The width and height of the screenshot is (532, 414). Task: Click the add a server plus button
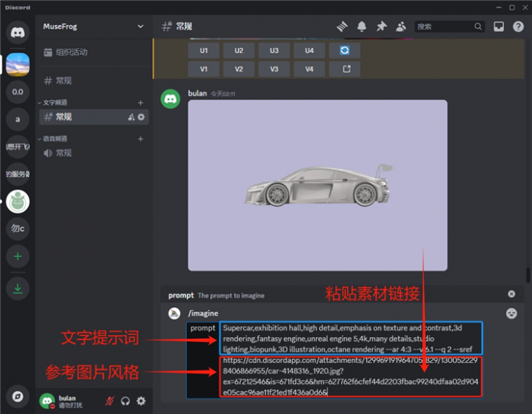tap(18, 256)
